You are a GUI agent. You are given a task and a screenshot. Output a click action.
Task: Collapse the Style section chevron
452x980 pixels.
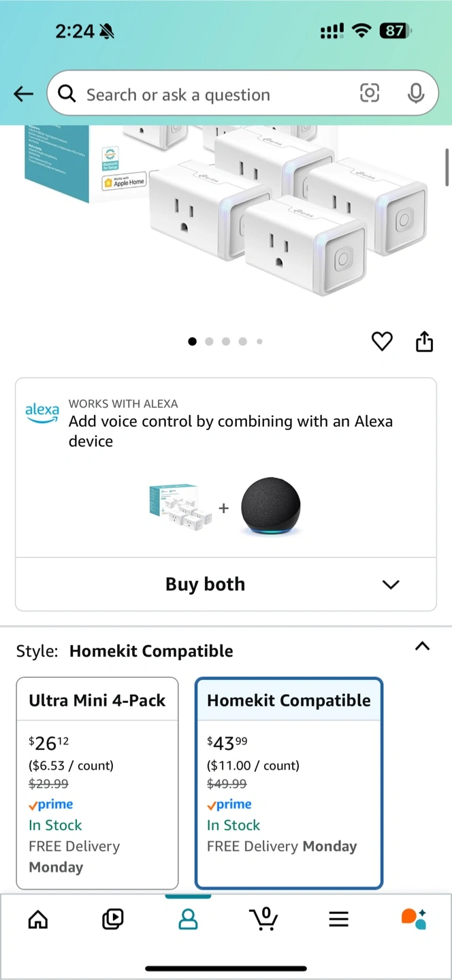[x=423, y=647]
